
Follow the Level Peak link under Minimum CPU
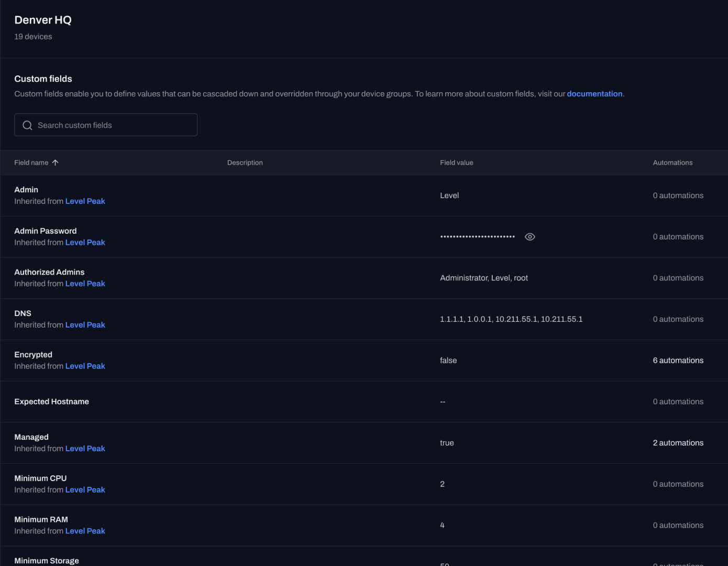point(85,490)
